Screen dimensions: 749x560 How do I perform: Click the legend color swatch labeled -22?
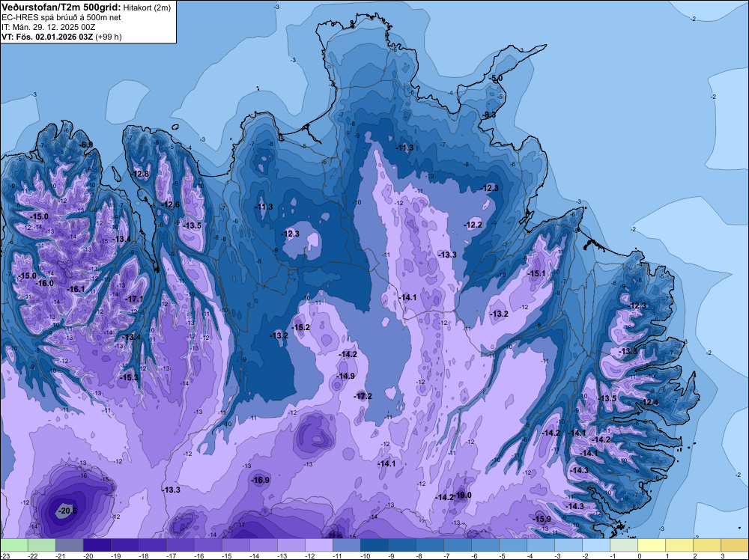coord(41,545)
